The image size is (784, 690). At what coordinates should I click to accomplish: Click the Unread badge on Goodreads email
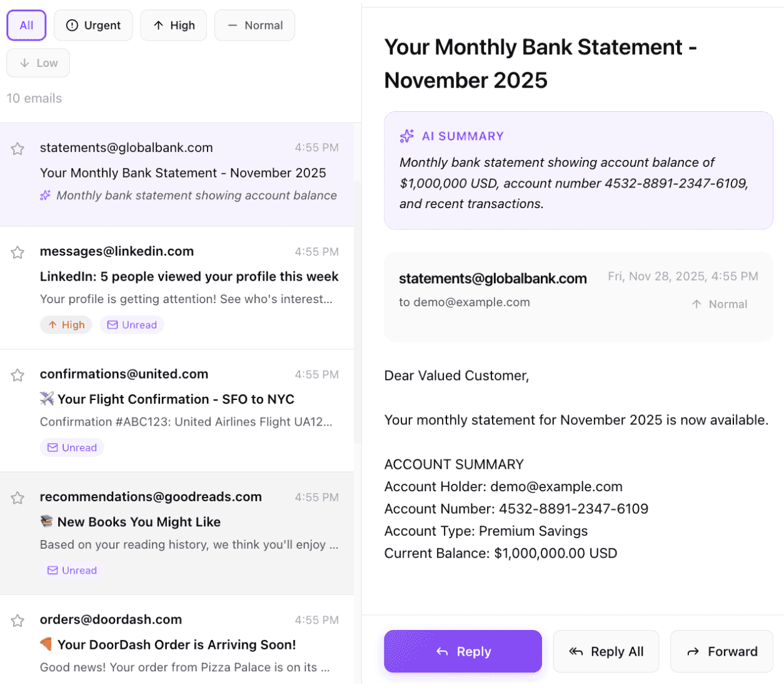[x=72, y=571]
